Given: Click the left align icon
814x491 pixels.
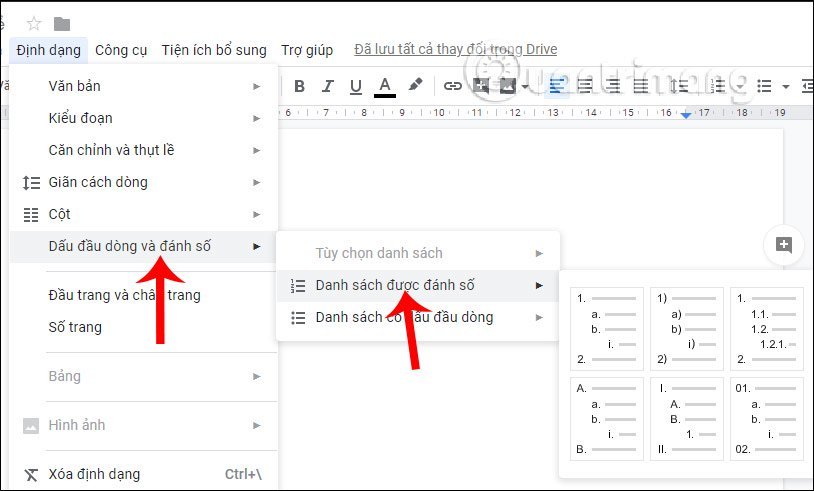Looking at the screenshot, I should click(x=558, y=86).
